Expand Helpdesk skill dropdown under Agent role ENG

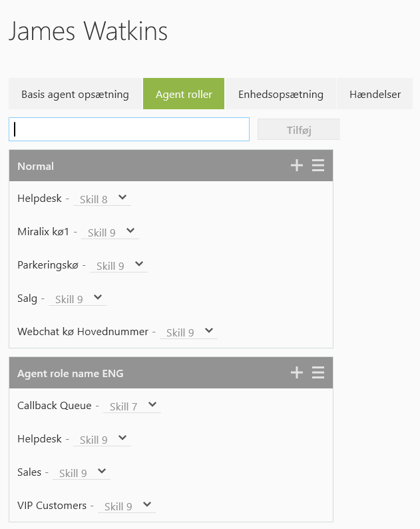point(102,439)
